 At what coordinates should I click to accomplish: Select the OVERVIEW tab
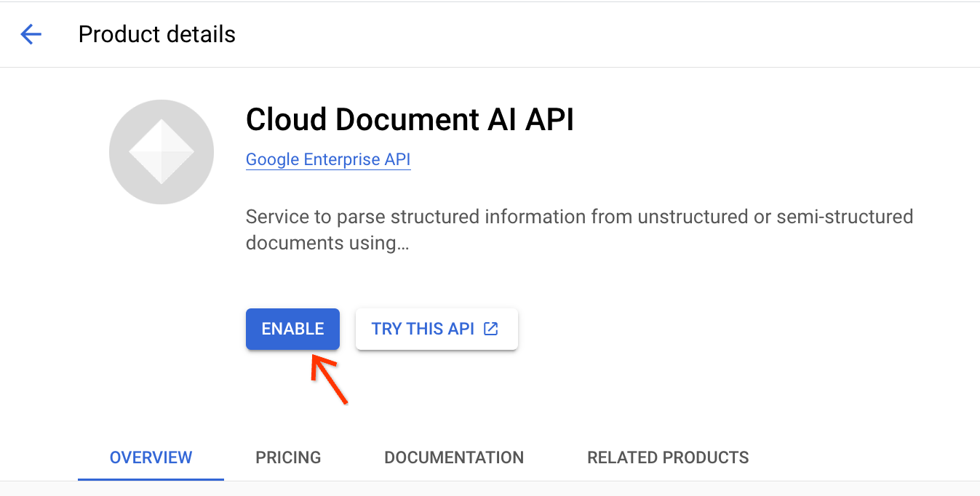[151, 457]
